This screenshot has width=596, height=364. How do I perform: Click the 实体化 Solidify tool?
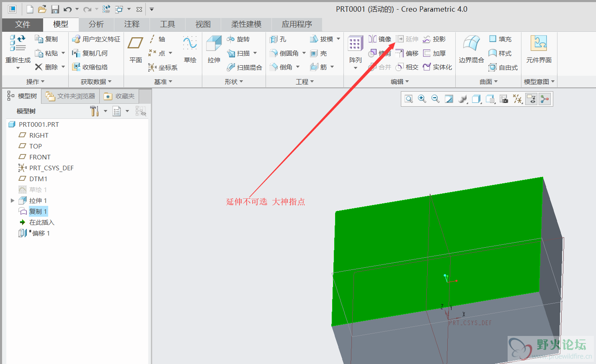(438, 67)
